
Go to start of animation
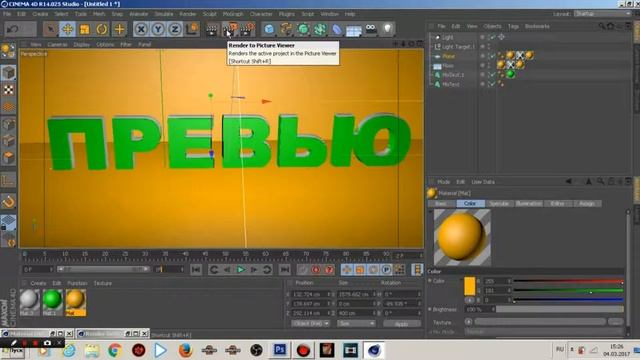click(x=196, y=269)
